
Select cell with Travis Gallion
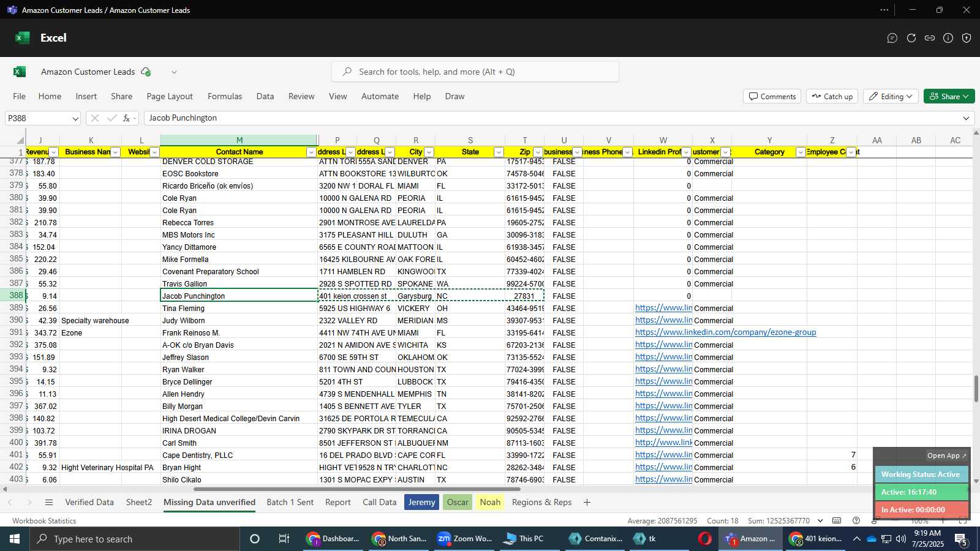coord(239,283)
